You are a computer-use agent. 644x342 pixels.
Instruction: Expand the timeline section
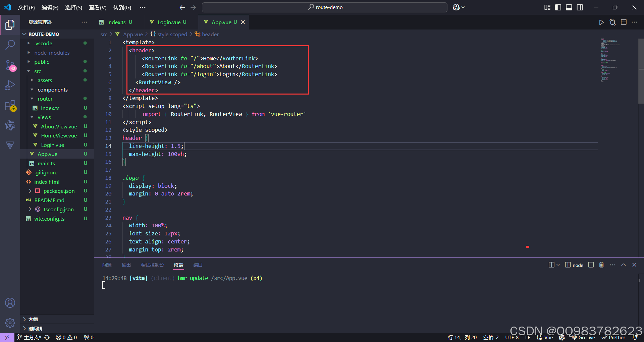tap(24, 328)
